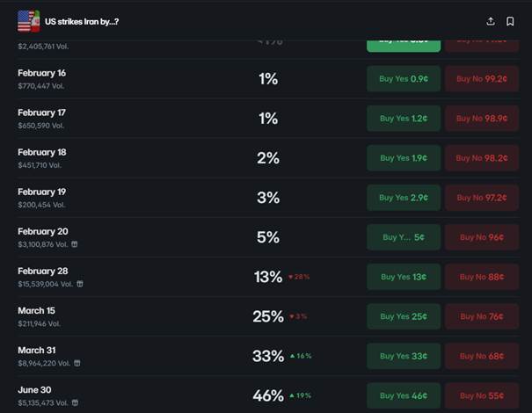This screenshot has height=413, width=532.
Task: Click the gift icon beside February 28 volume
Action: coord(80,284)
